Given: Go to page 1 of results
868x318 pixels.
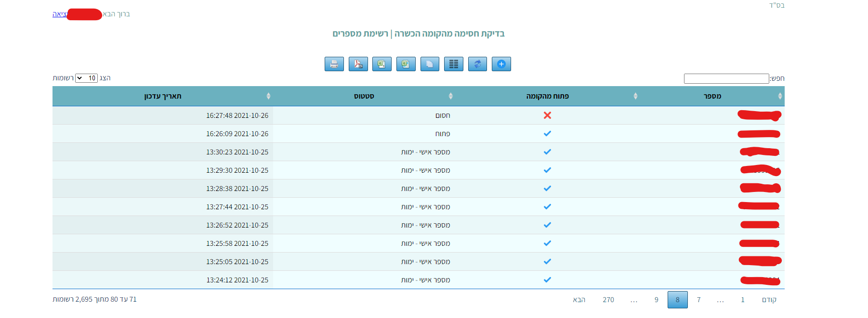Looking at the screenshot, I should pos(742,300).
